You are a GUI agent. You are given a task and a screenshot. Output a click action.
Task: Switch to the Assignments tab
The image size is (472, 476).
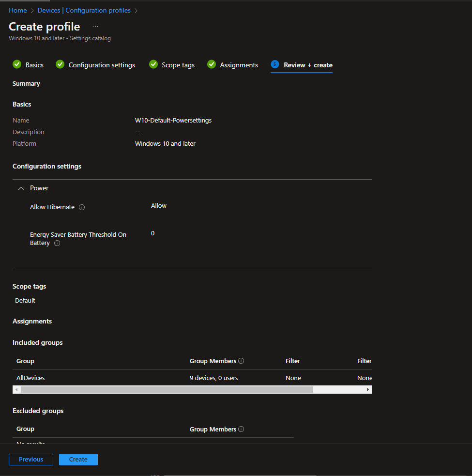click(x=239, y=65)
